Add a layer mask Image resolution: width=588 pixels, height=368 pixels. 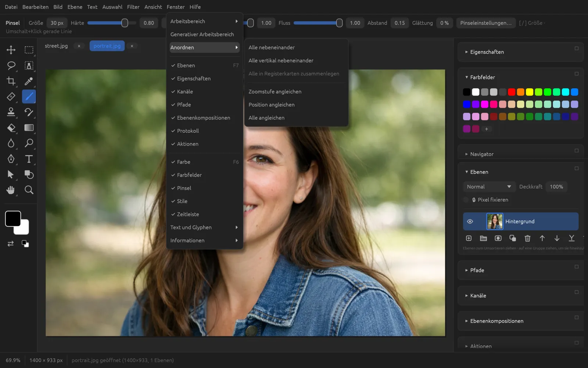[498, 238]
